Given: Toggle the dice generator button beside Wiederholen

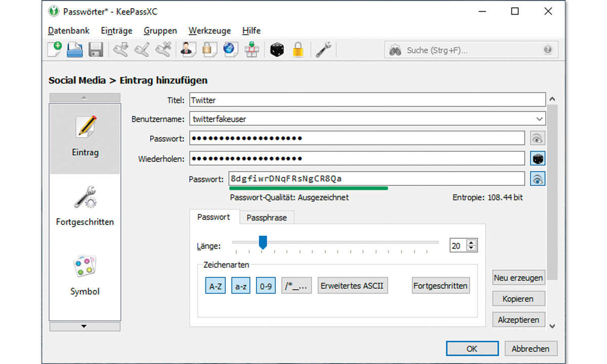Looking at the screenshot, I should pyautogui.click(x=538, y=158).
